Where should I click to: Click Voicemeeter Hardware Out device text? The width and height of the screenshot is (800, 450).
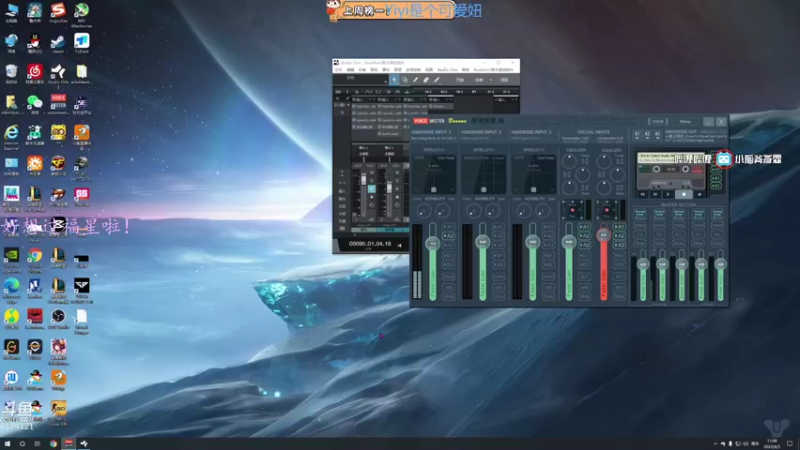tap(695, 135)
